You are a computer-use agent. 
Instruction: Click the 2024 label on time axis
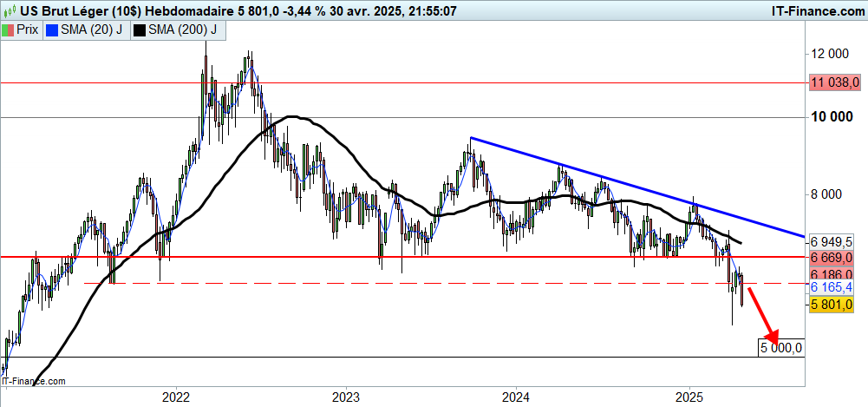515,397
